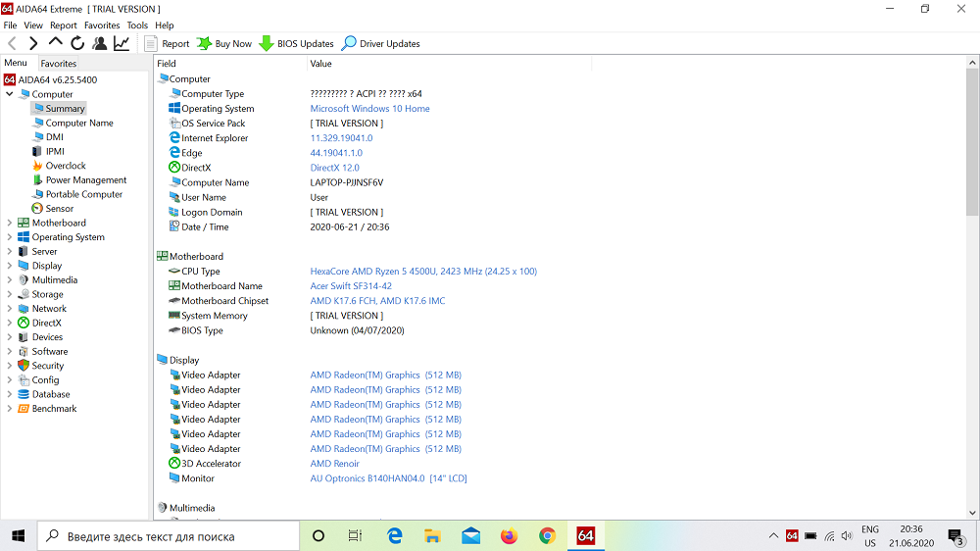Generate a Report from the toolbar

167,44
